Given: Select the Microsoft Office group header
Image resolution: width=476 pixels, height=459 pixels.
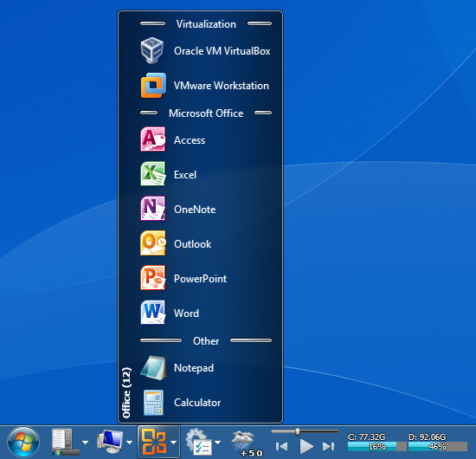Looking at the screenshot, I should click(206, 113).
